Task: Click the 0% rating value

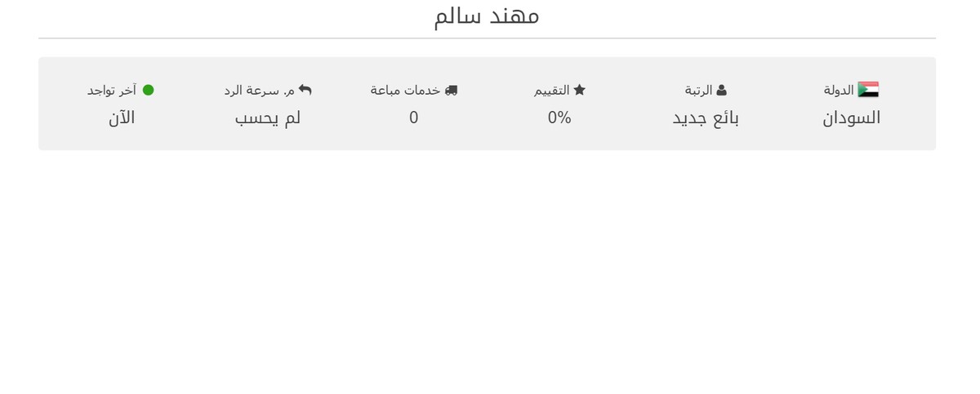Action: [x=559, y=117]
